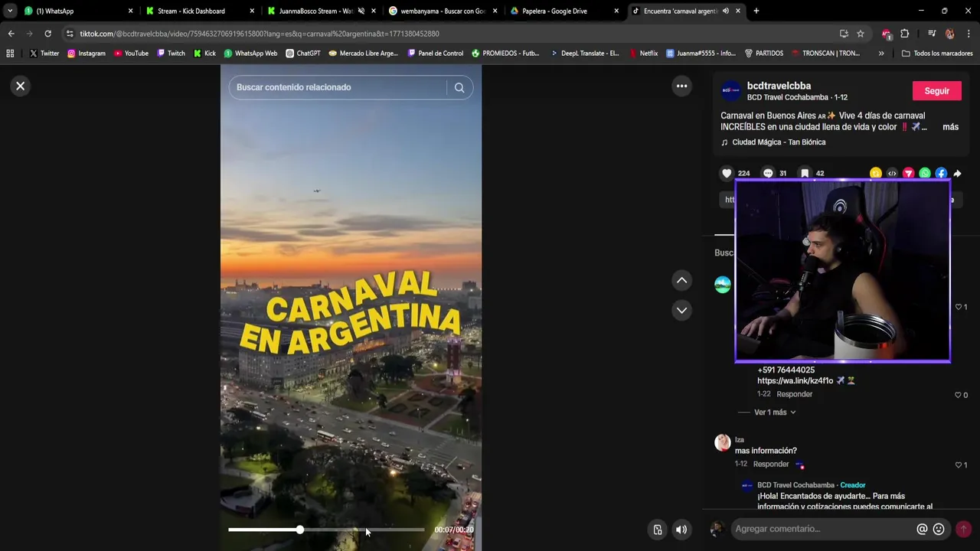Screen dimensions: 980x551
Task: Open the Chrome profile avatar
Action: coord(950,34)
